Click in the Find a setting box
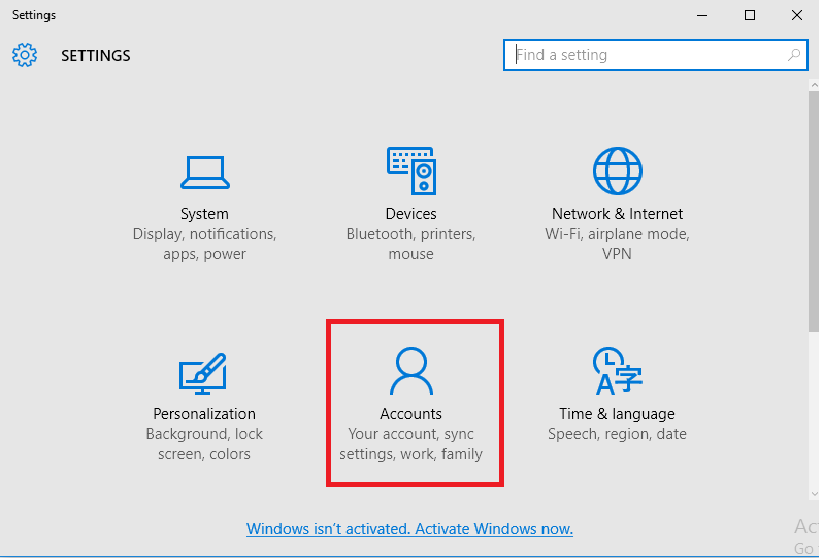 656,55
